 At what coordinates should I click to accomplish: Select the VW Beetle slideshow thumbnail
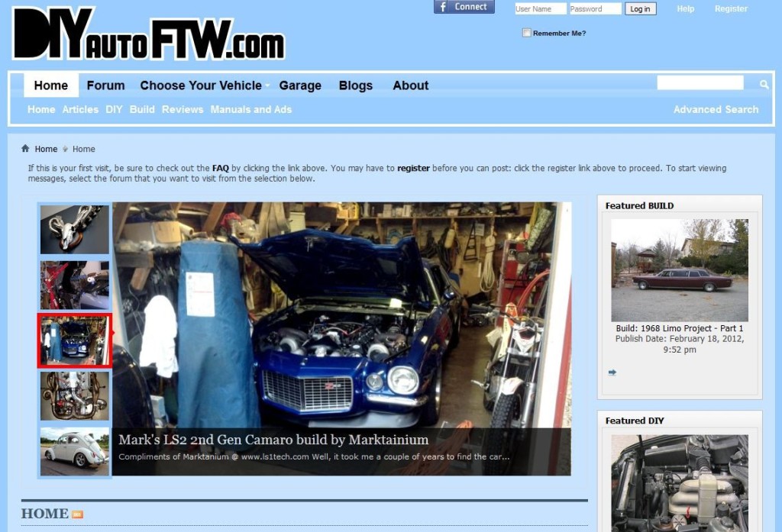tap(73, 452)
